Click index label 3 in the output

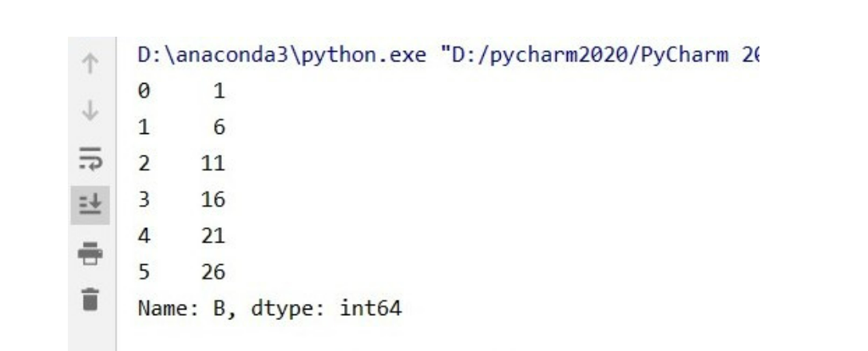click(x=145, y=200)
